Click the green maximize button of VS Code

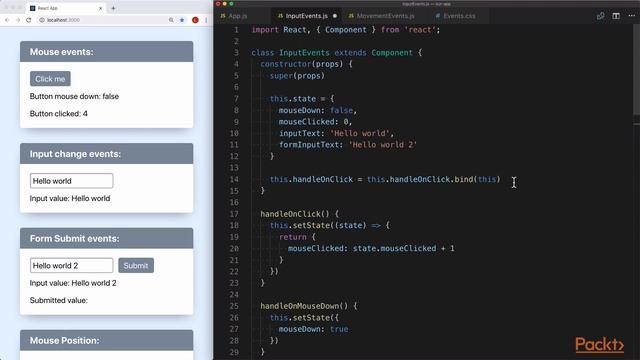(231, 4)
